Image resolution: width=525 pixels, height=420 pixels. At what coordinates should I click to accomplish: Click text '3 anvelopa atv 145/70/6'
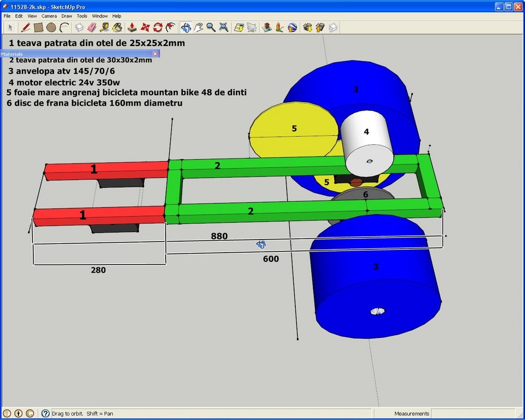62,71
